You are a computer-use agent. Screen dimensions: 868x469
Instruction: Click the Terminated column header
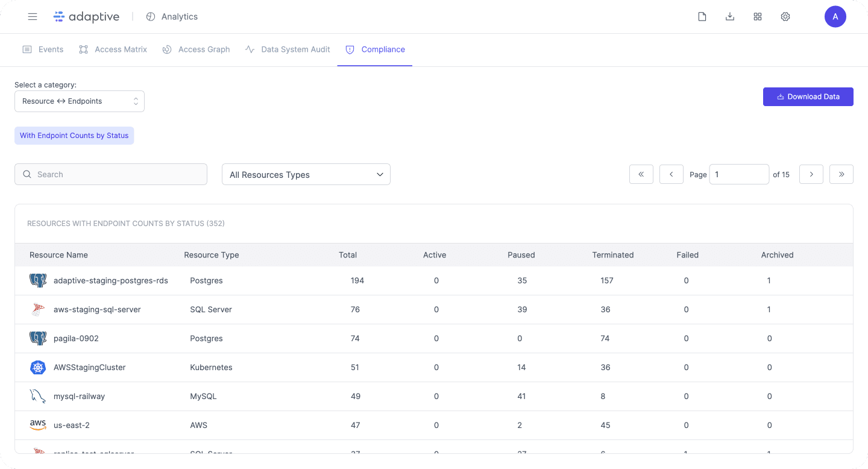click(x=613, y=255)
